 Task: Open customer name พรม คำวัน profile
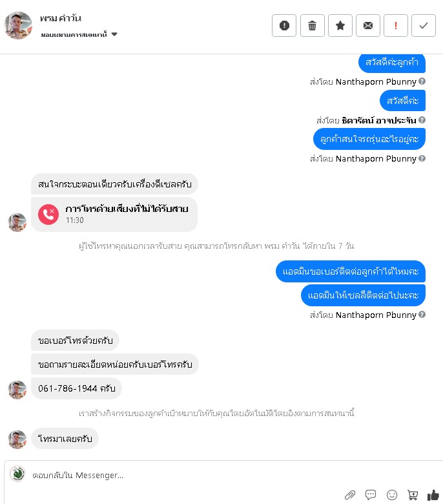coord(61,18)
